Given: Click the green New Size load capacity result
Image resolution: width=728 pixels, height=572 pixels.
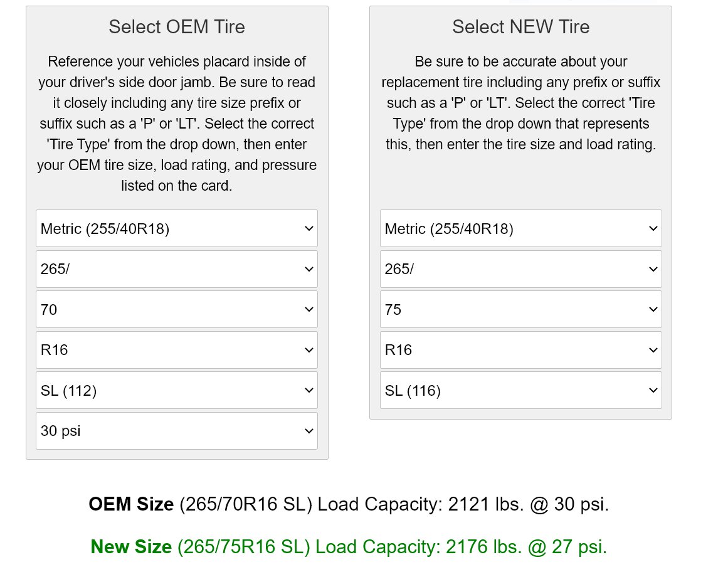Looking at the screenshot, I should point(349,547).
